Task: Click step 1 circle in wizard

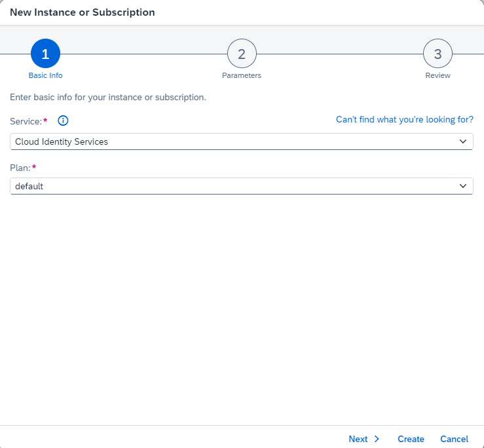Action: point(45,54)
